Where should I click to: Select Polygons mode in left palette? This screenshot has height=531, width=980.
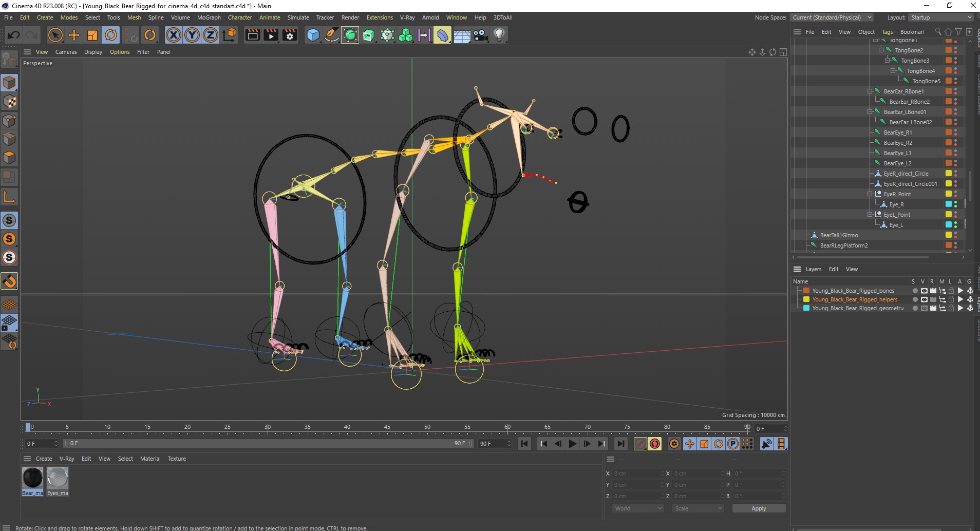(x=9, y=158)
